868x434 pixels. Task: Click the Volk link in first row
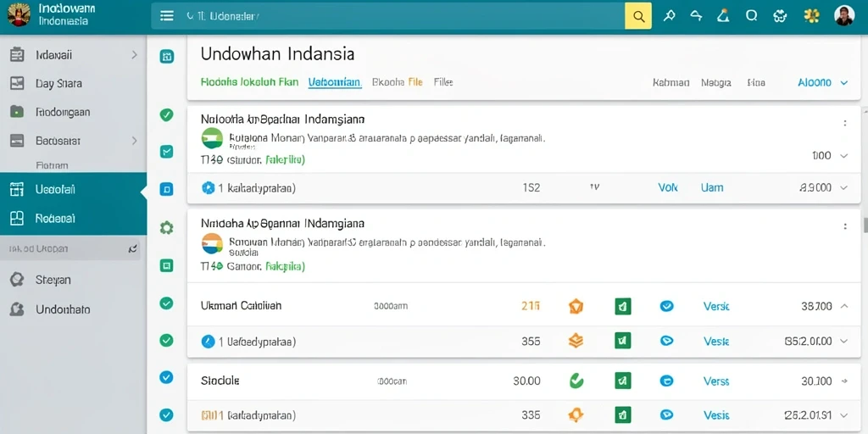(668, 187)
